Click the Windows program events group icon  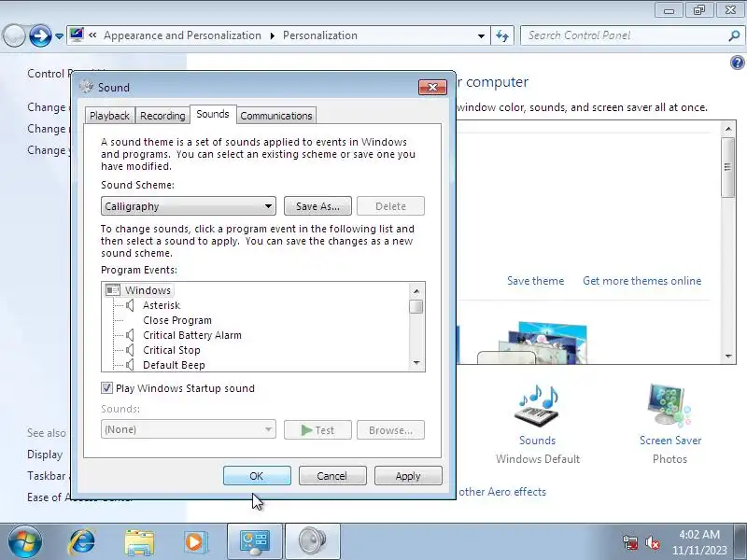[x=113, y=290]
